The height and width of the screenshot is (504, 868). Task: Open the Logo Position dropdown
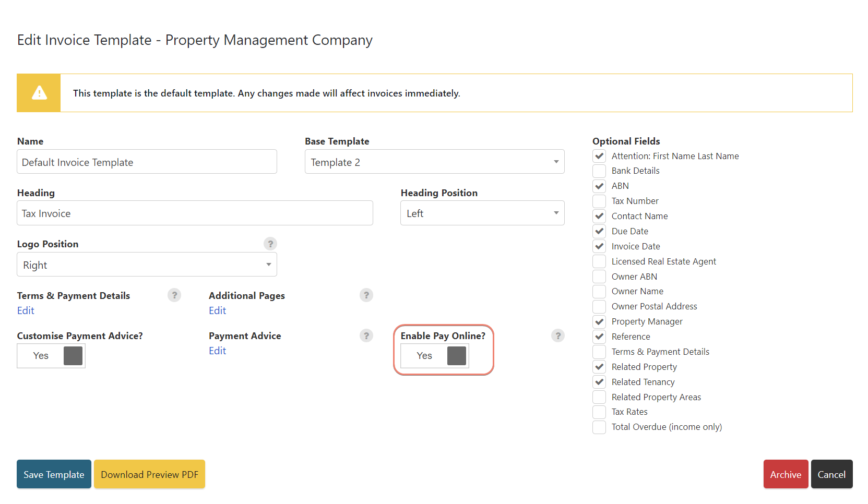click(x=147, y=265)
